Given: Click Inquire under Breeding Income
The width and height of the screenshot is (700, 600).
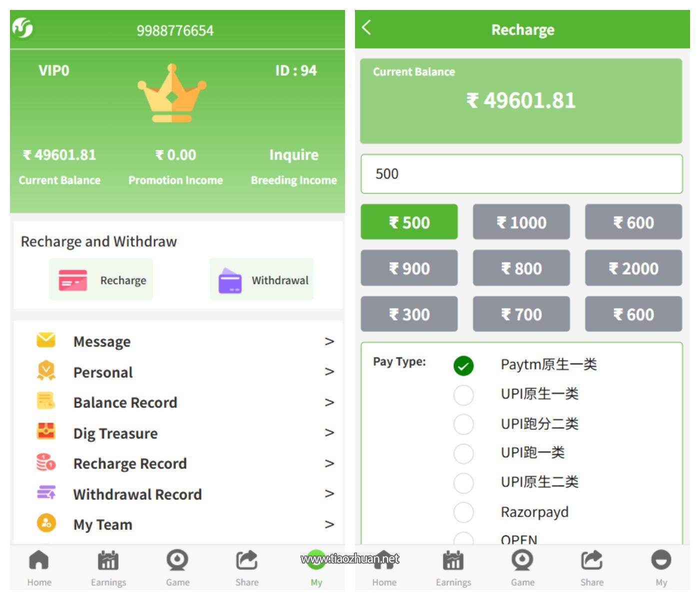Looking at the screenshot, I should click(294, 155).
